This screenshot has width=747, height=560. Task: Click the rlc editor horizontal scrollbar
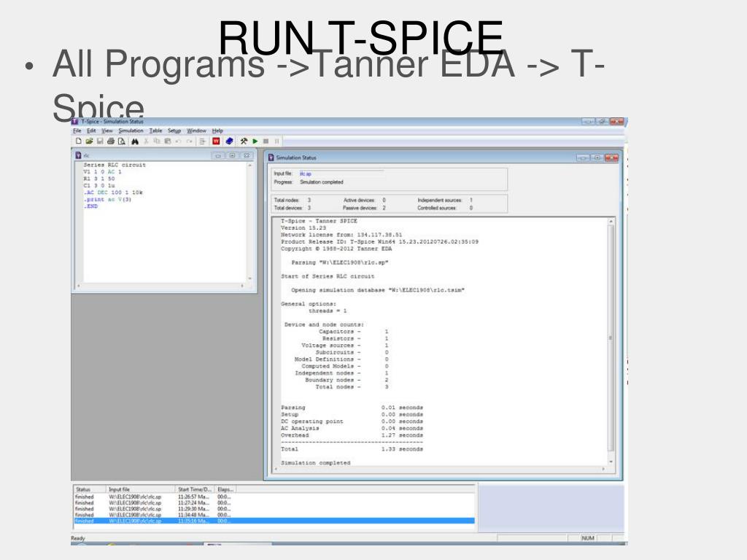coord(160,286)
